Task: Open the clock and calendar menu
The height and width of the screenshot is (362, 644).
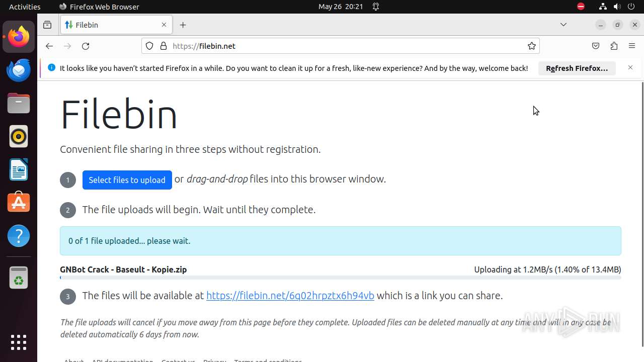Action: (341, 7)
